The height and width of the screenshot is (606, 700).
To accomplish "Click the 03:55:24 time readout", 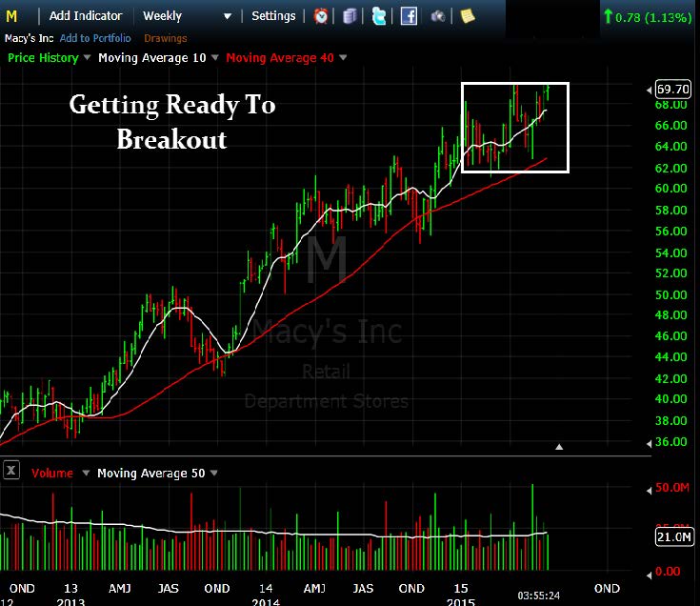I will [538, 596].
